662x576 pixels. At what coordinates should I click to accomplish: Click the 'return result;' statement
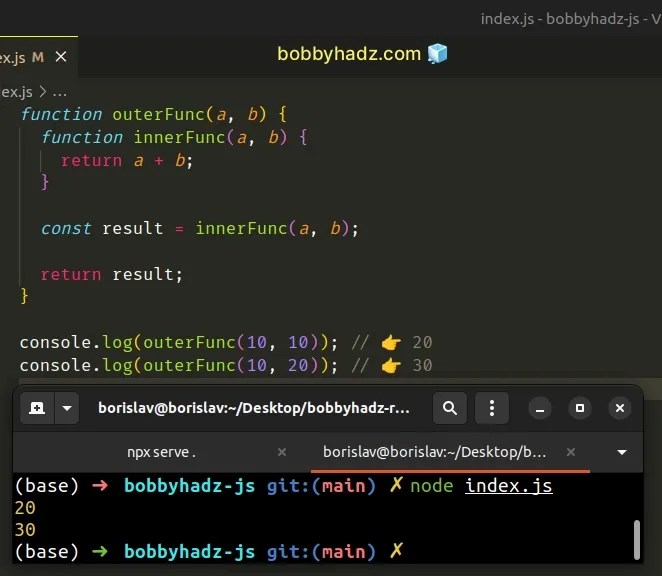pos(112,274)
